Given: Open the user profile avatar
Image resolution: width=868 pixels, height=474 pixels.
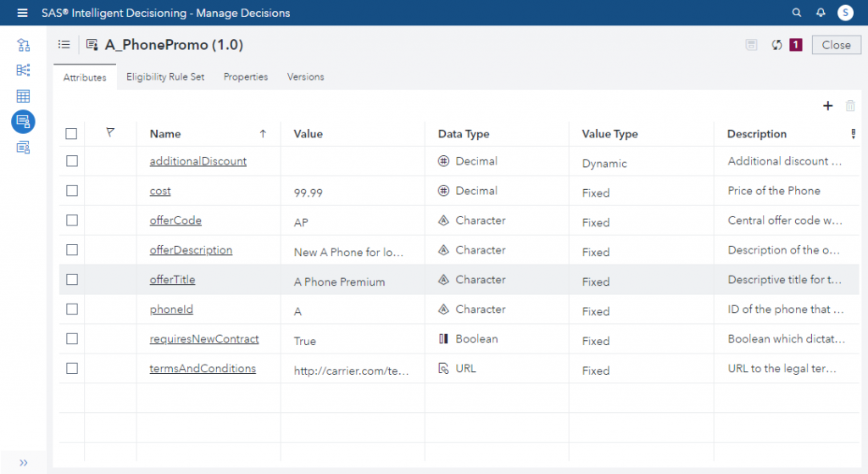Looking at the screenshot, I should click(845, 13).
